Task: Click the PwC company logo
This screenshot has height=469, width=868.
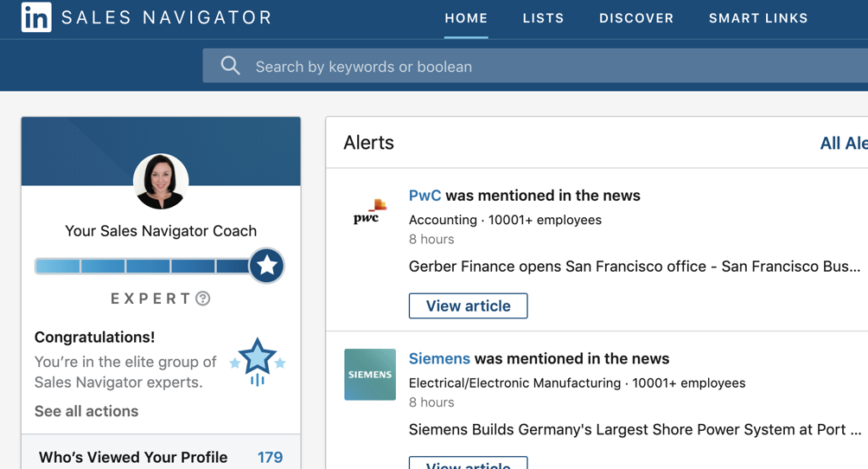Action: 369,212
